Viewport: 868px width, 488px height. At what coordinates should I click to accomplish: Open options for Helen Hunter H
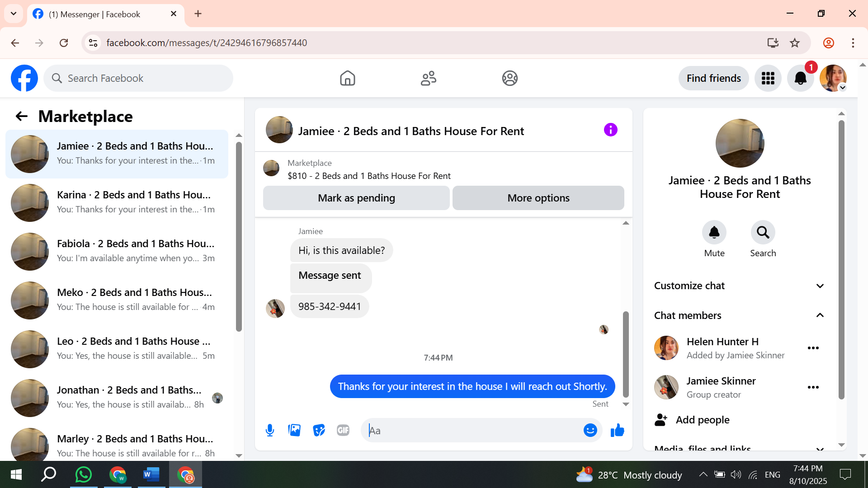click(813, 348)
